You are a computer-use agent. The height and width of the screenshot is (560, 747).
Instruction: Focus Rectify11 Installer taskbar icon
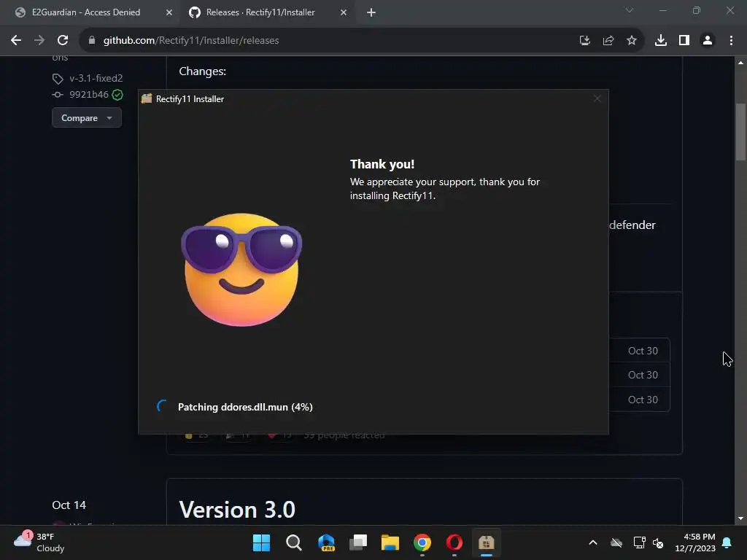(487, 542)
